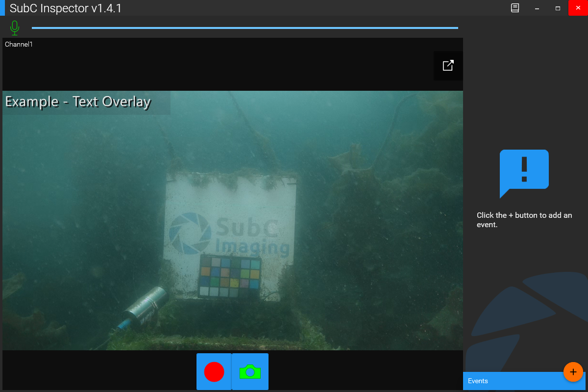This screenshot has height=392, width=588.
Task: Take a snapshot with the green camera icon
Action: click(x=250, y=372)
